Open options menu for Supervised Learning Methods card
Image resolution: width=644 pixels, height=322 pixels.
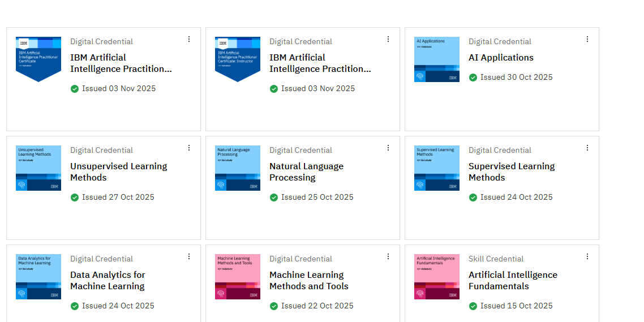click(587, 148)
